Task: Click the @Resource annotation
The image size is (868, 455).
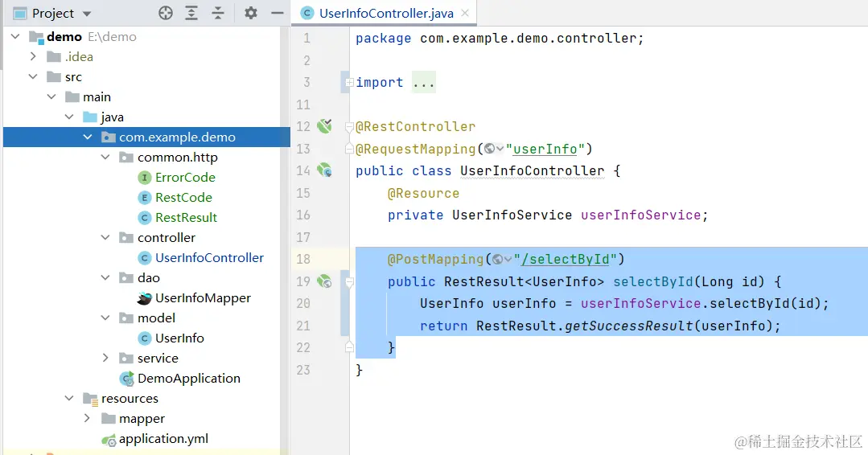Action: [423, 193]
